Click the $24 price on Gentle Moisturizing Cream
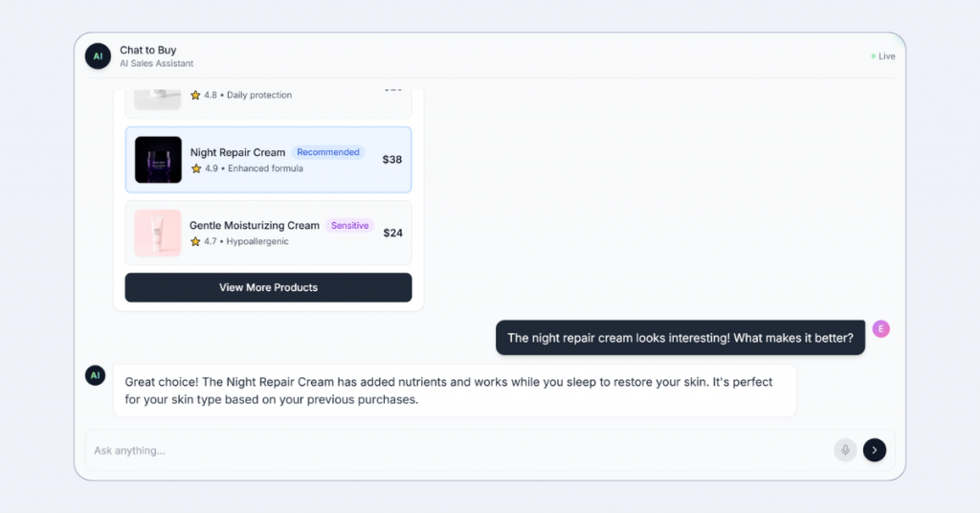This screenshot has height=513, width=980. [x=392, y=233]
